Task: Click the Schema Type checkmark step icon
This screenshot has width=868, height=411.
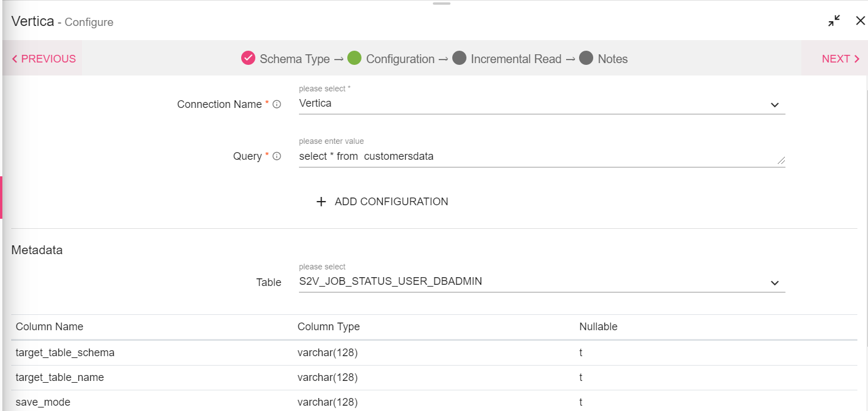Action: (x=248, y=58)
